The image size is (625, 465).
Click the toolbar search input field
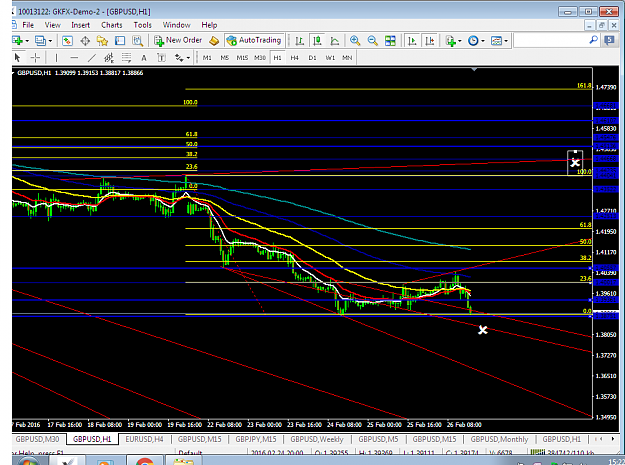click(x=552, y=40)
